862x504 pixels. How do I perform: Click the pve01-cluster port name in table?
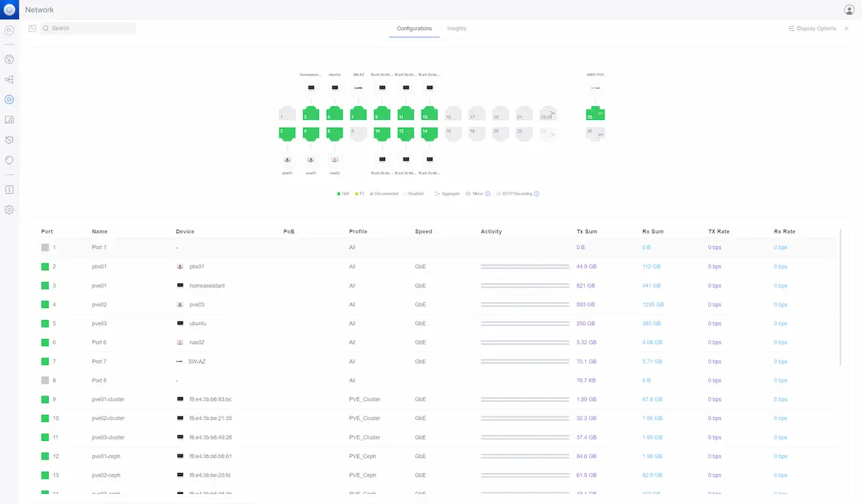click(108, 399)
